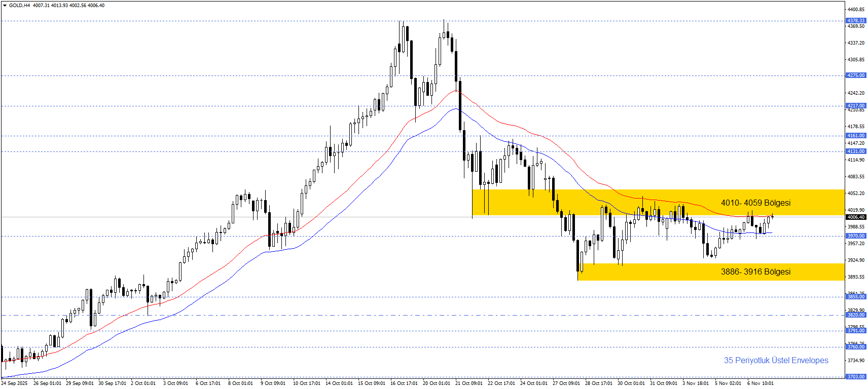The height and width of the screenshot is (389, 868).
Task: Click the 4217.00 price level tag
Action: pos(856,106)
